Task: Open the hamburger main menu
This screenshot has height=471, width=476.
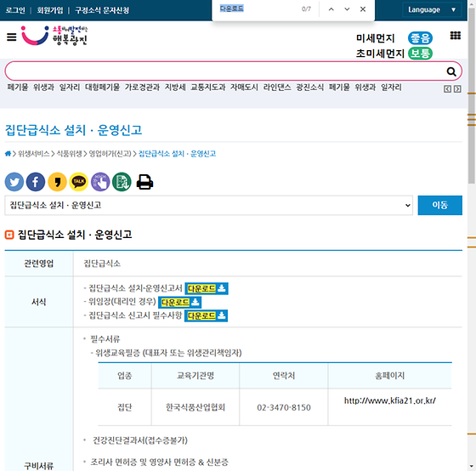Action: point(12,37)
